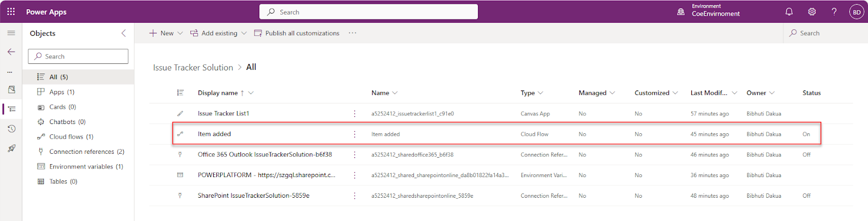Select Apps (1) in Objects tree
868x221 pixels.
[x=78, y=92]
